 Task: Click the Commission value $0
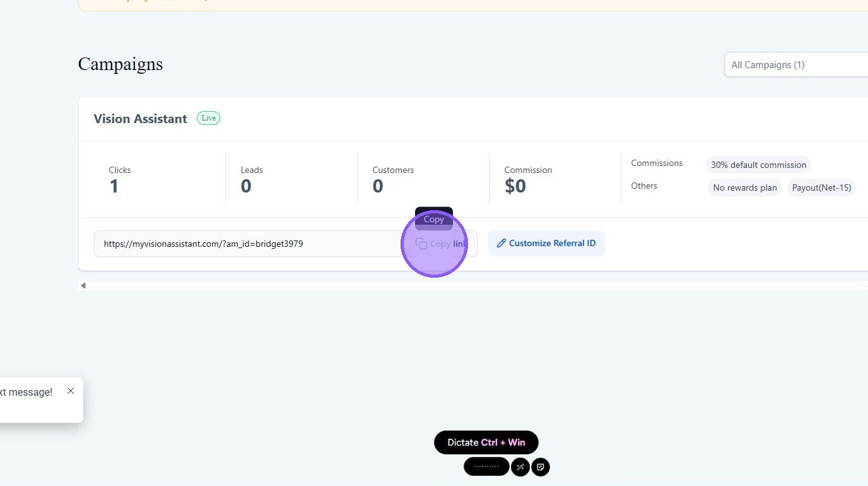pyautogui.click(x=515, y=186)
